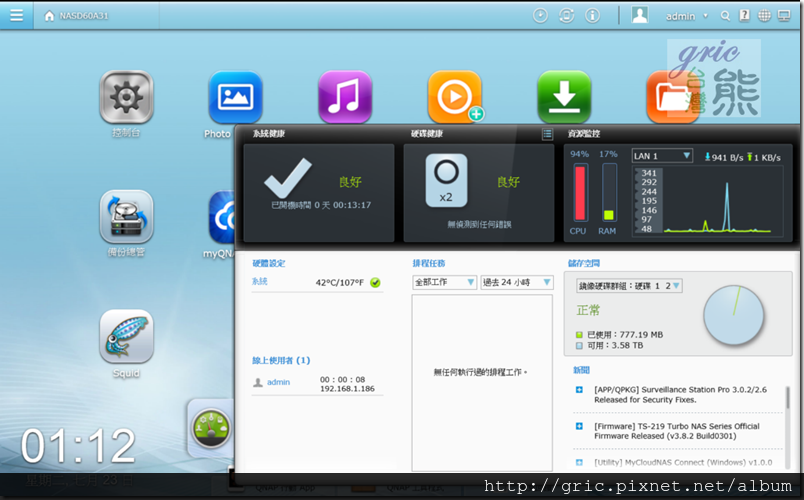
Task: Open the 全部工作 task filter dropdown
Action: pos(445,282)
